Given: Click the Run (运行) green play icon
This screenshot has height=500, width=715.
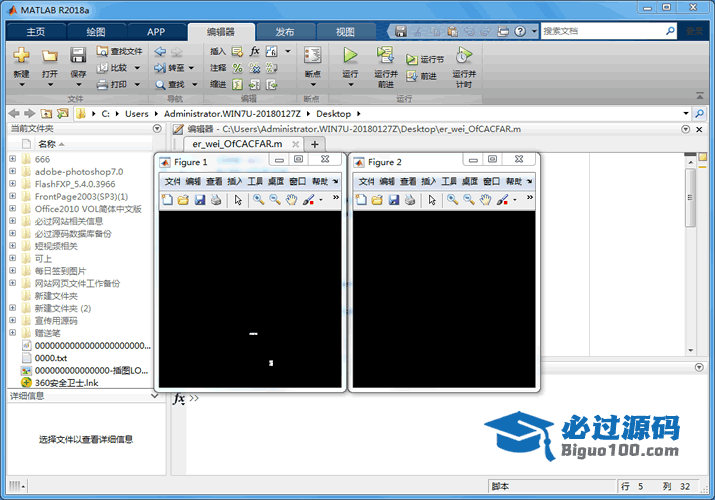Looking at the screenshot, I should [x=350, y=55].
